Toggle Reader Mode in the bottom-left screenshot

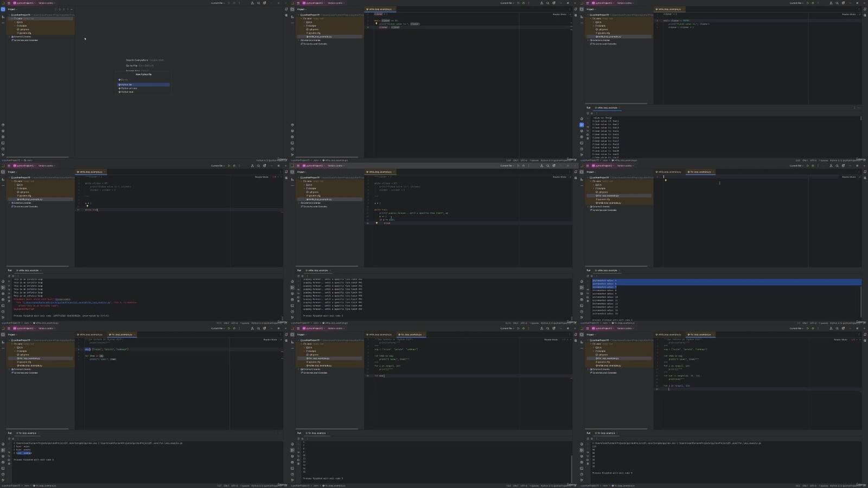tap(270, 340)
